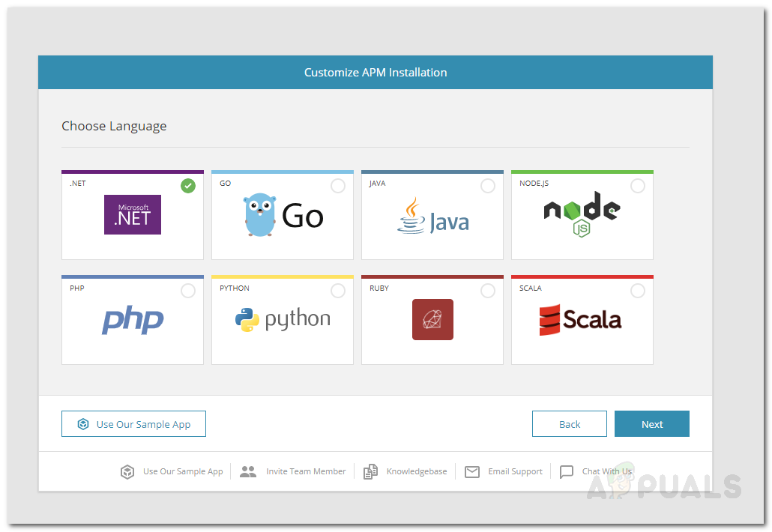Enable the Scala radio button

tap(638, 291)
